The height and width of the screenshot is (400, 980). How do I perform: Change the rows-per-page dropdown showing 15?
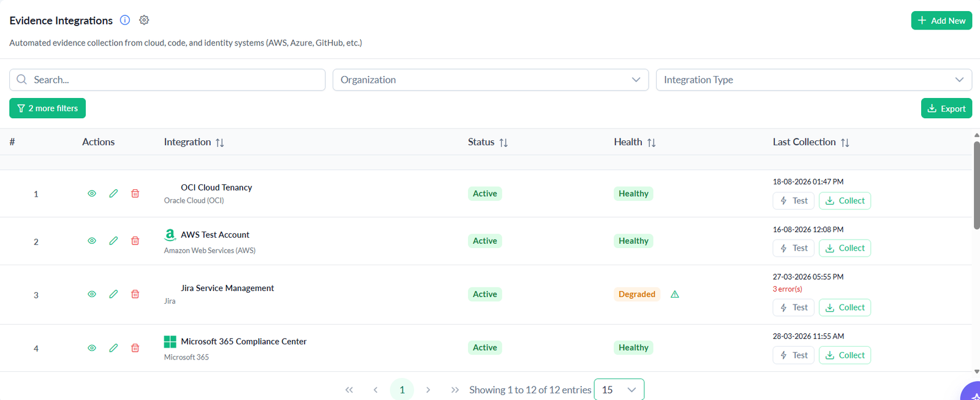(619, 390)
